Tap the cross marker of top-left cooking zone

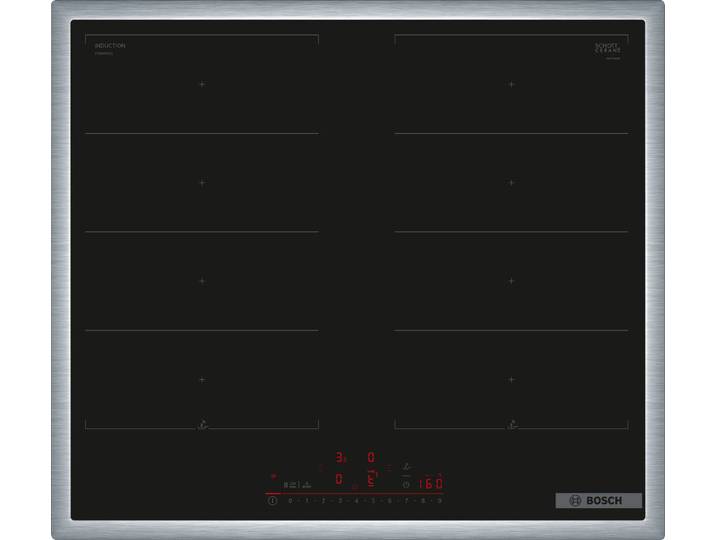pyautogui.click(x=202, y=84)
